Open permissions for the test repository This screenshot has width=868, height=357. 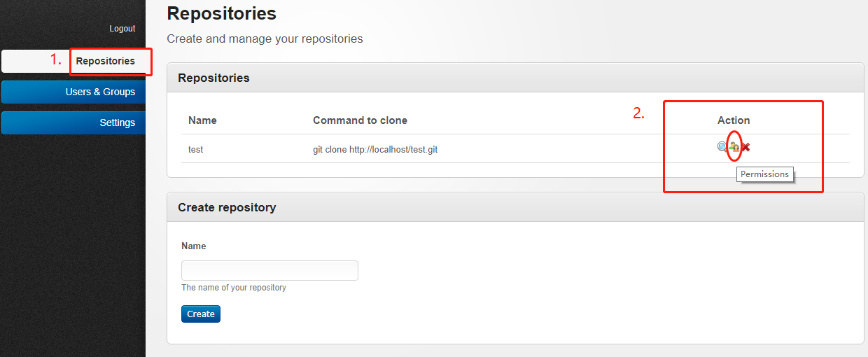point(734,147)
